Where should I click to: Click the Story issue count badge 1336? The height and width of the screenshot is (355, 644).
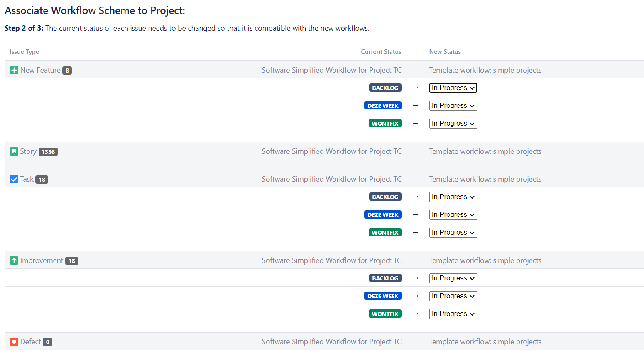[x=48, y=152]
